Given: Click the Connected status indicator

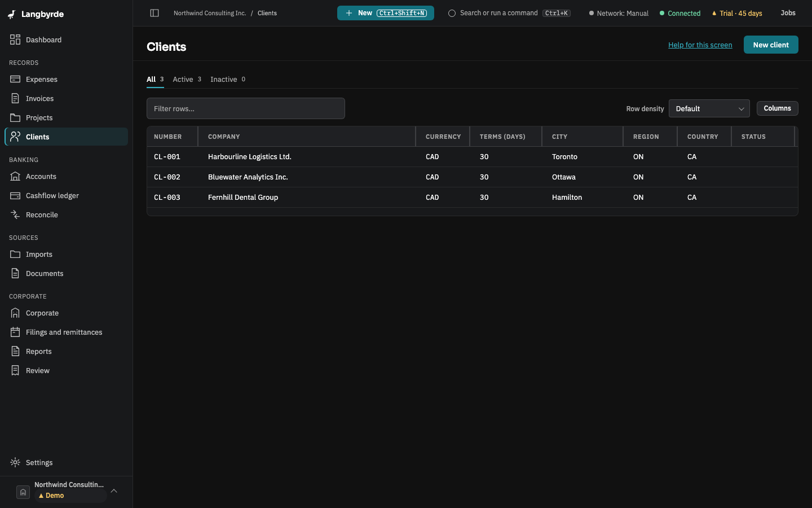Looking at the screenshot, I should [x=680, y=13].
